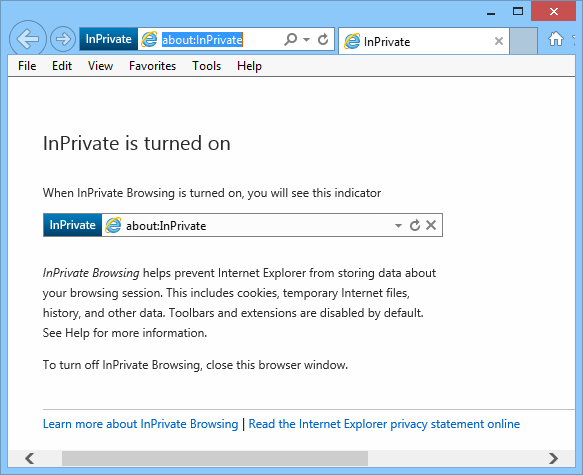Go back with the Back arrow button
This screenshot has width=583, height=475.
point(28,39)
